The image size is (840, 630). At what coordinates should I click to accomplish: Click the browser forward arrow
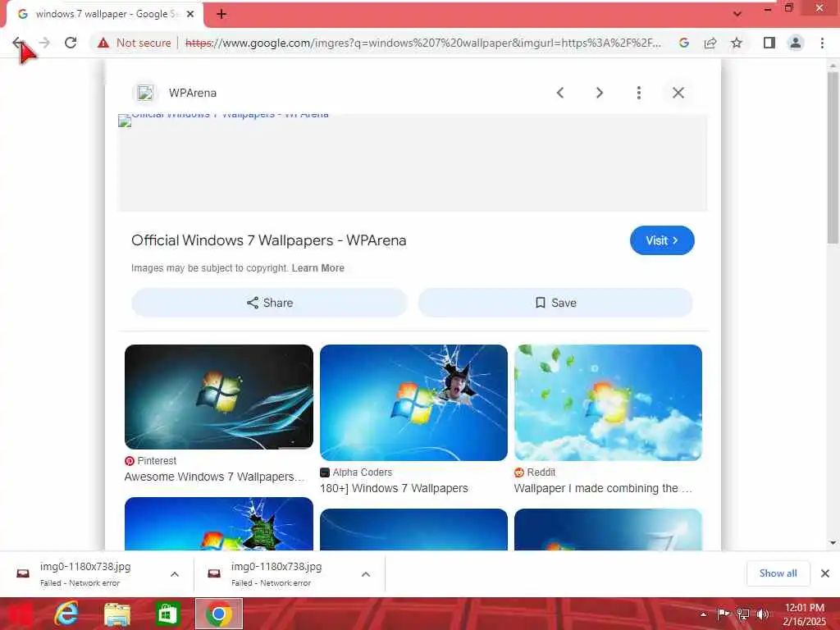click(x=44, y=43)
